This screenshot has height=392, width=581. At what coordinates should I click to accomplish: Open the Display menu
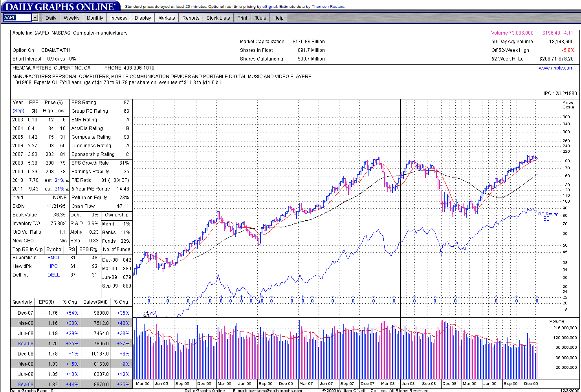(x=143, y=18)
